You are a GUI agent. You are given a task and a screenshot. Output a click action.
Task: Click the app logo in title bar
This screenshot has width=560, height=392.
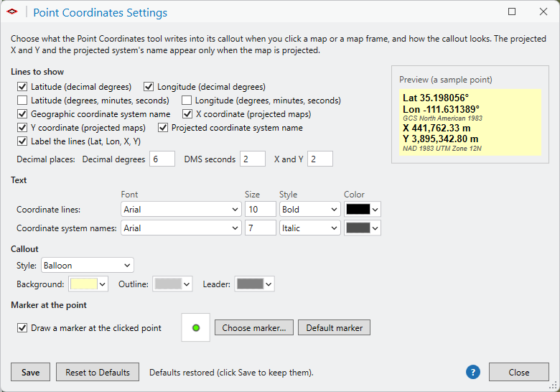(x=11, y=11)
